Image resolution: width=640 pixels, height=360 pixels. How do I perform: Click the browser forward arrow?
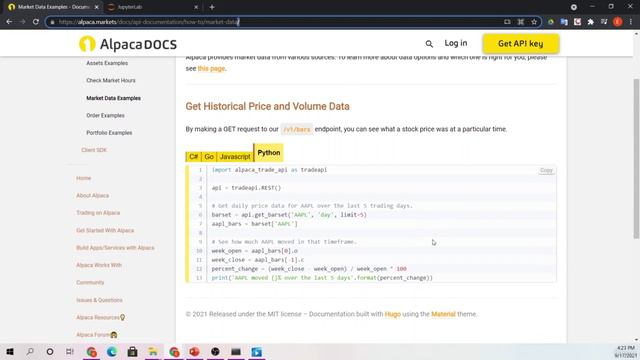[22, 22]
